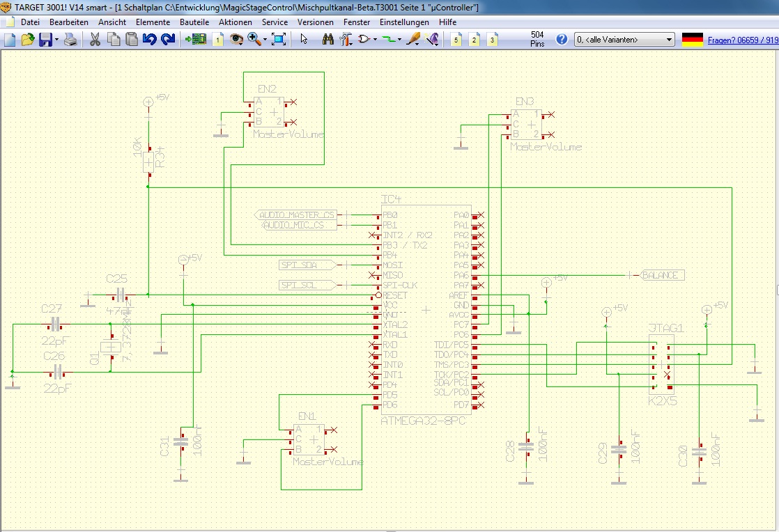This screenshot has width=779, height=532.
Task: Select capacitor C28 100nF symbol
Action: click(x=525, y=447)
